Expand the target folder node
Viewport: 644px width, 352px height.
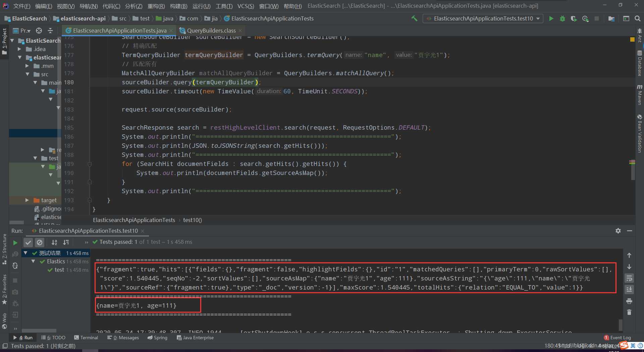pos(28,200)
